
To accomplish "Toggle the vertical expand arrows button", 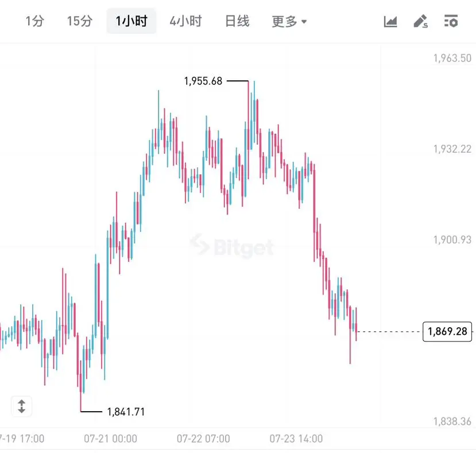I will pyautogui.click(x=22, y=406).
